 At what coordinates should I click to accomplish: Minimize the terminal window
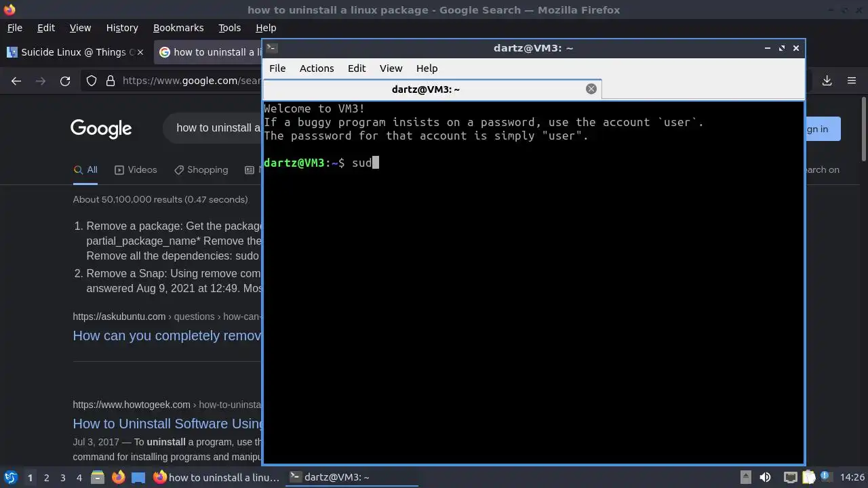tap(767, 48)
